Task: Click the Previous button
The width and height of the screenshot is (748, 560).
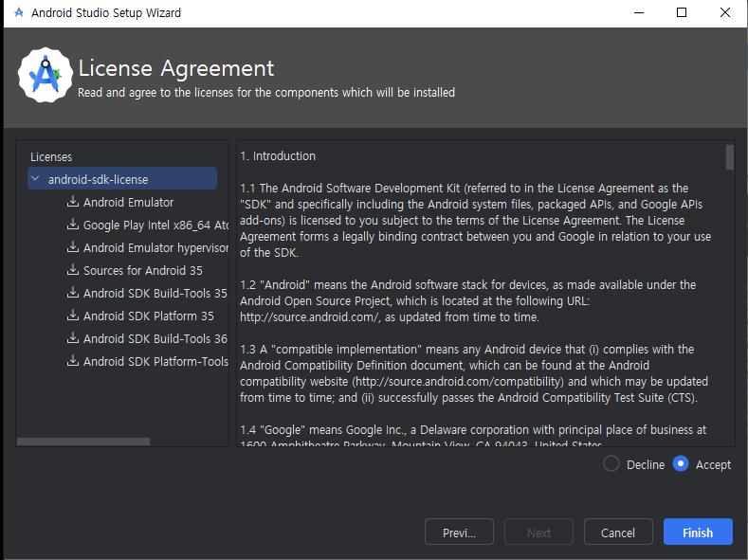Action: click(459, 532)
